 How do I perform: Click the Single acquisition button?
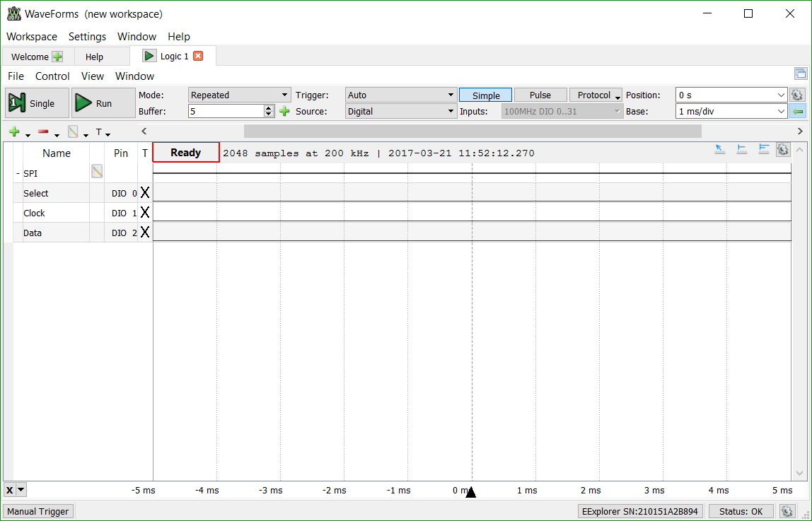pyautogui.click(x=37, y=103)
